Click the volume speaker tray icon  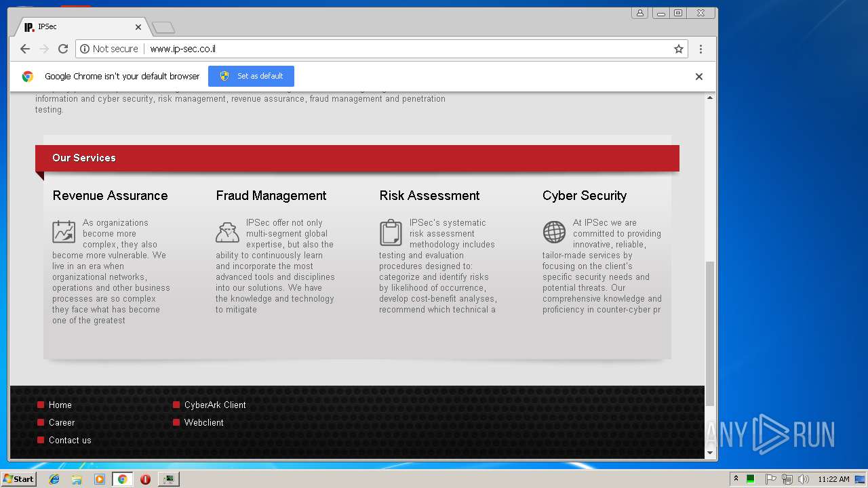[804, 479]
